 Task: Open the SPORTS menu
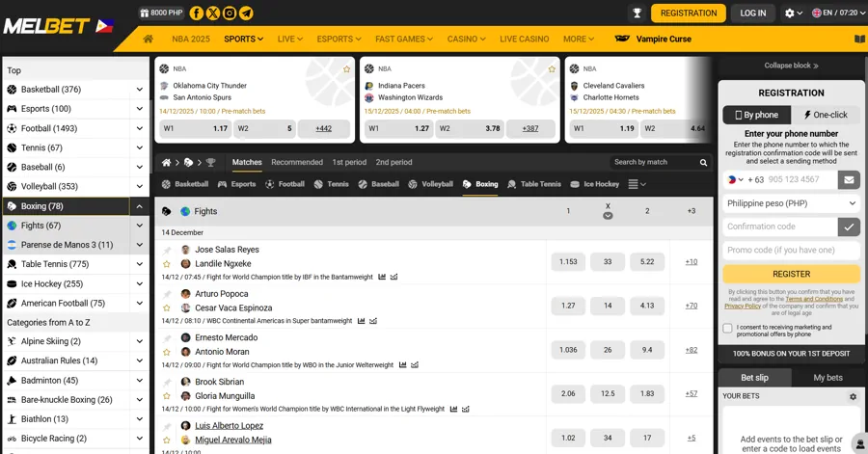click(x=244, y=39)
